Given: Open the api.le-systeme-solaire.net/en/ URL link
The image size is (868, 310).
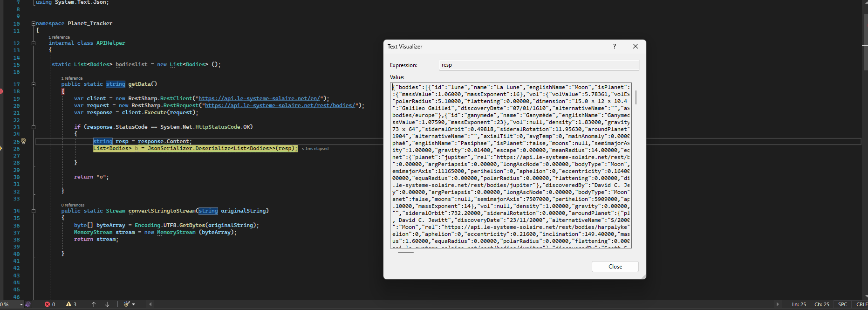Looking at the screenshot, I should pos(260,98).
